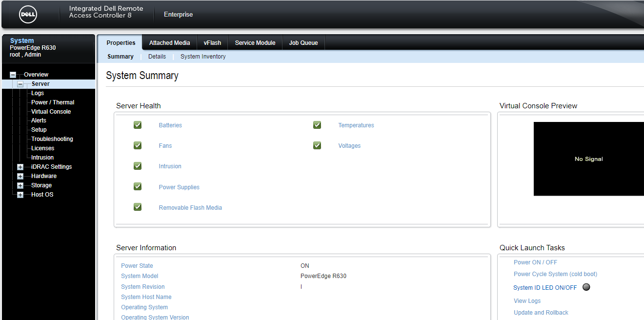Open the Power Supplies health link

point(179,187)
